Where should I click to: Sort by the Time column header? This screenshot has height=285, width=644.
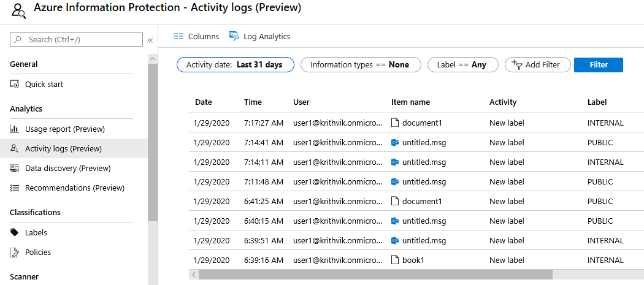(x=253, y=102)
